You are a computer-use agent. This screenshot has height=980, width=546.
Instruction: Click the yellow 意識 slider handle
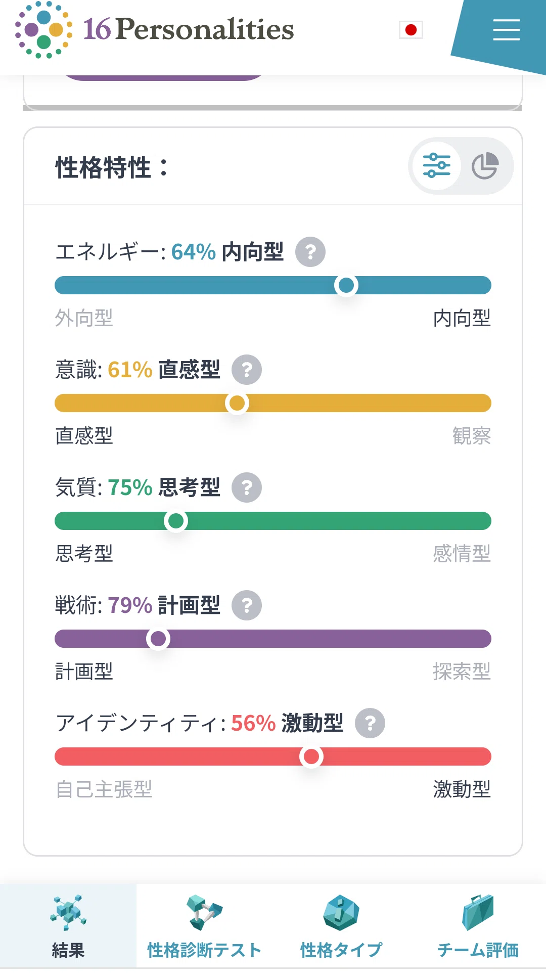pos(237,403)
